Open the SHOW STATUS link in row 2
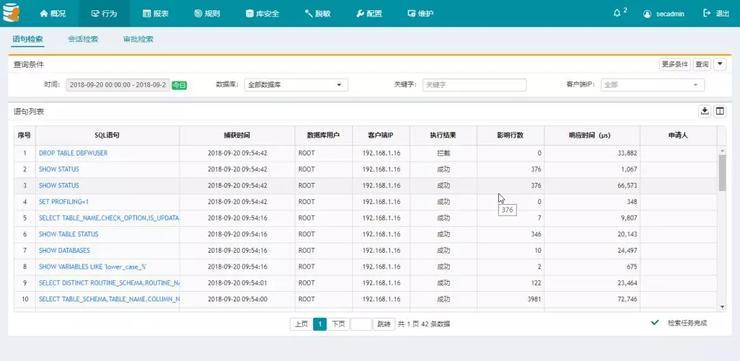This screenshot has height=361, width=740. pyautogui.click(x=59, y=169)
